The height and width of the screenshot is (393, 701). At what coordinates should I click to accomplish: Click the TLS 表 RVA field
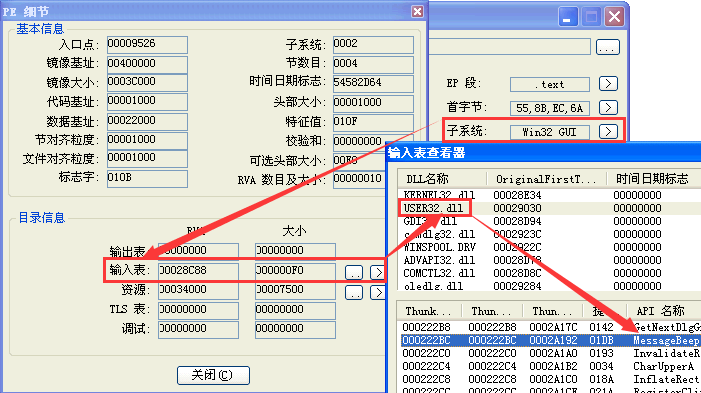click(x=198, y=310)
